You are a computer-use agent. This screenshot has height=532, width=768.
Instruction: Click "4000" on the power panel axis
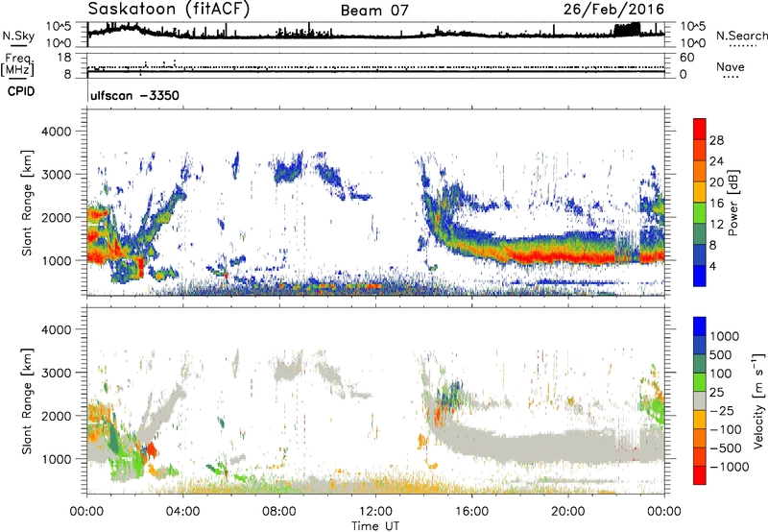(56, 132)
